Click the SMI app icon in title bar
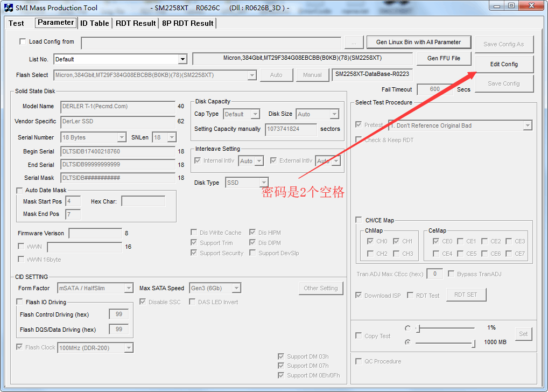The width and height of the screenshot is (548, 392). coord(9,6)
